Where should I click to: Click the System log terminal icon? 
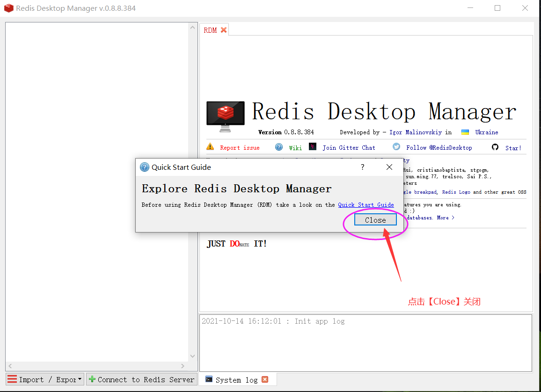pos(209,379)
